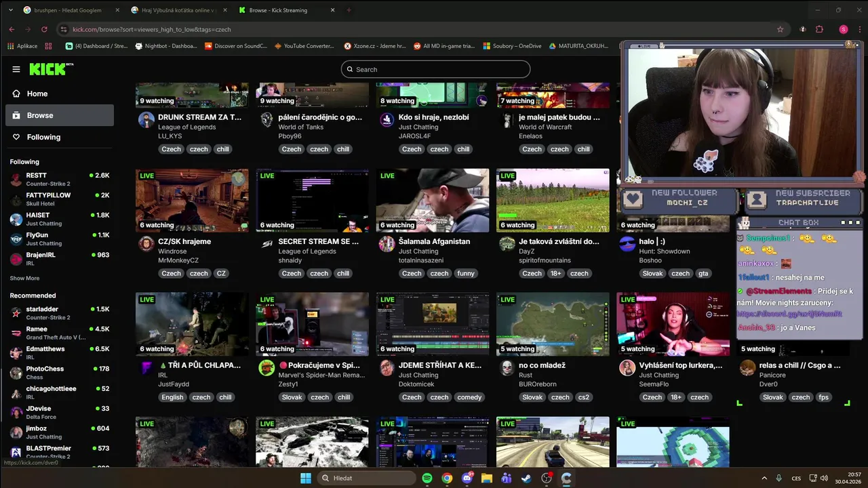
Task: Open Nightbot Dashboard bookmark
Action: point(167,46)
